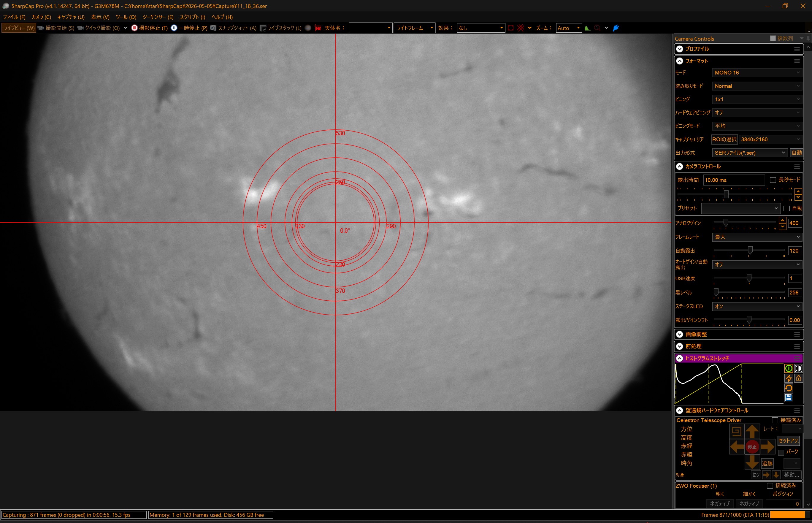
Task: Open the カメラ (C) menu
Action: pos(41,17)
